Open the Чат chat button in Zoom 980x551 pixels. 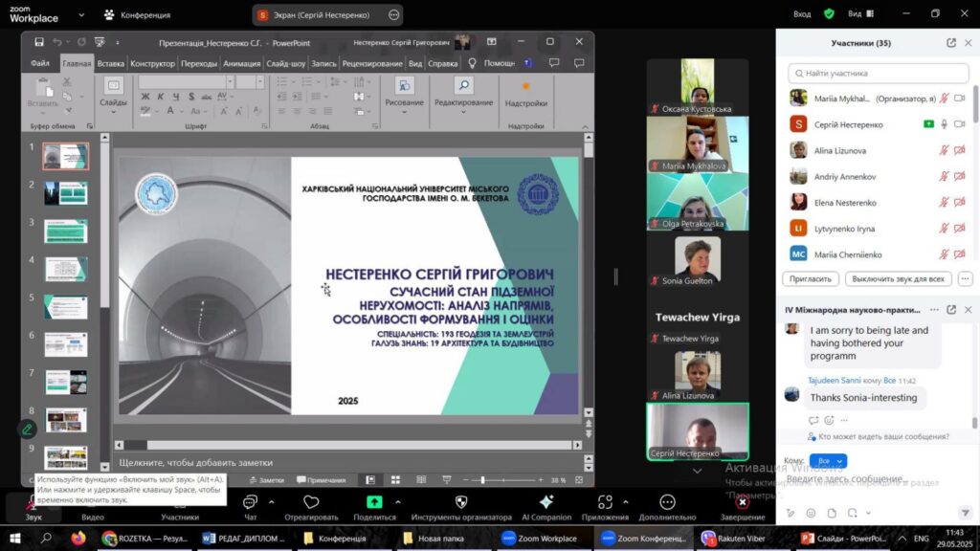250,507
